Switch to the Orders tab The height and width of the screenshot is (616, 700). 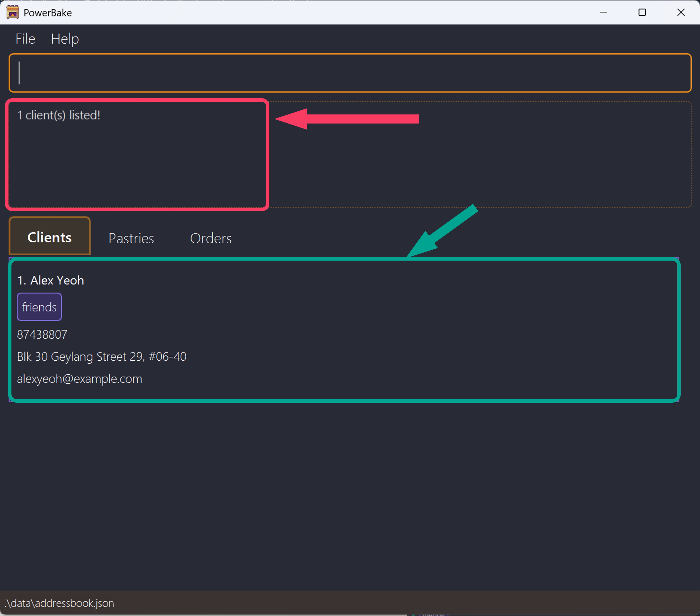(x=211, y=238)
